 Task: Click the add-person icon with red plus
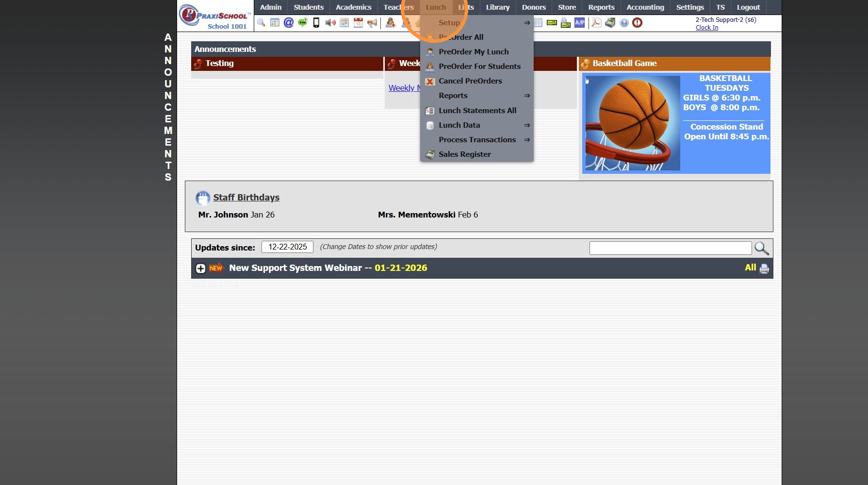391,22
